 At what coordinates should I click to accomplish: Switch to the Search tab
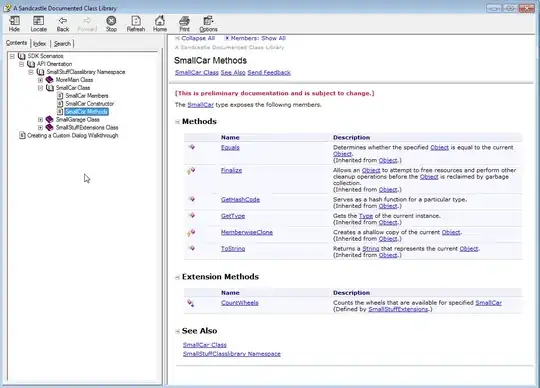pyautogui.click(x=62, y=44)
